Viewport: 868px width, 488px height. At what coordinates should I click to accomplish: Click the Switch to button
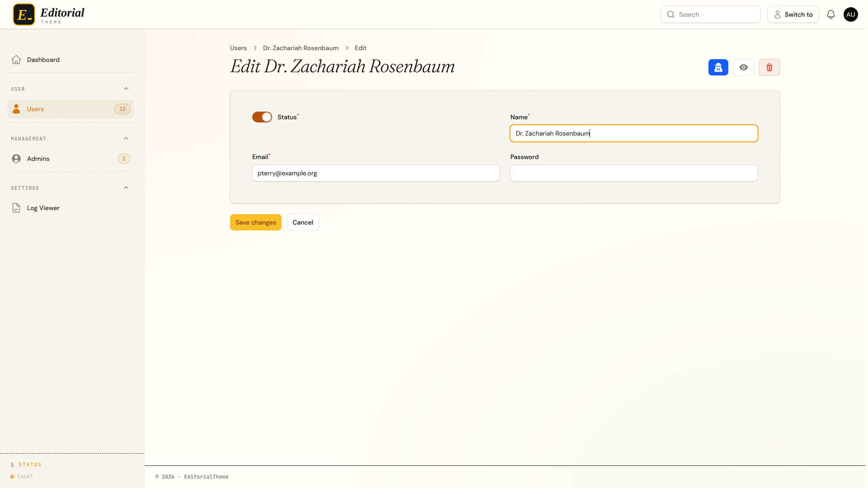[793, 14]
